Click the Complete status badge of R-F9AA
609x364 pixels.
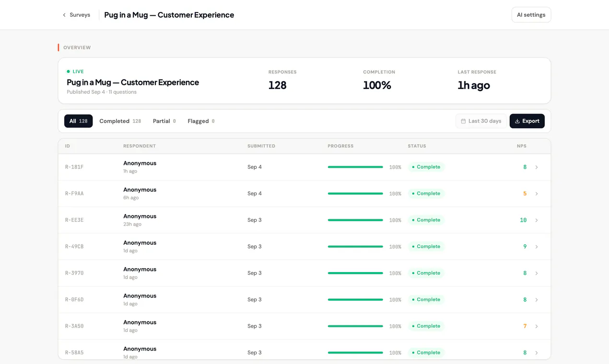[426, 193]
